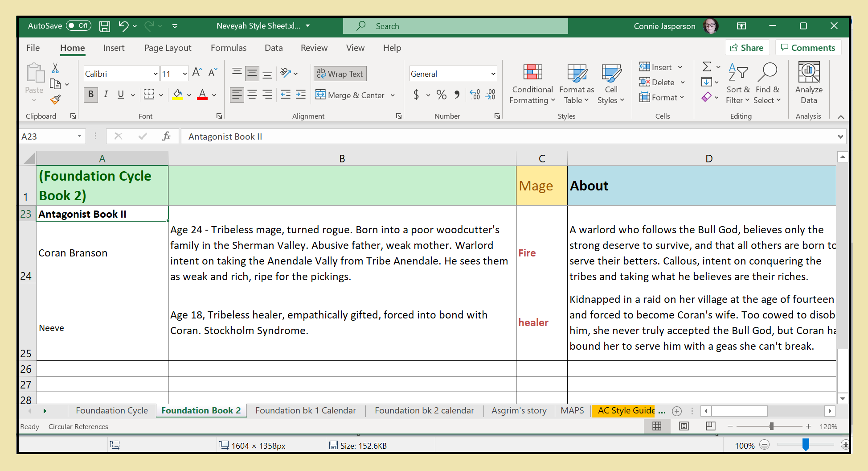Toggle Wrap Text for the cell
The width and height of the screenshot is (868, 471).
(x=340, y=74)
